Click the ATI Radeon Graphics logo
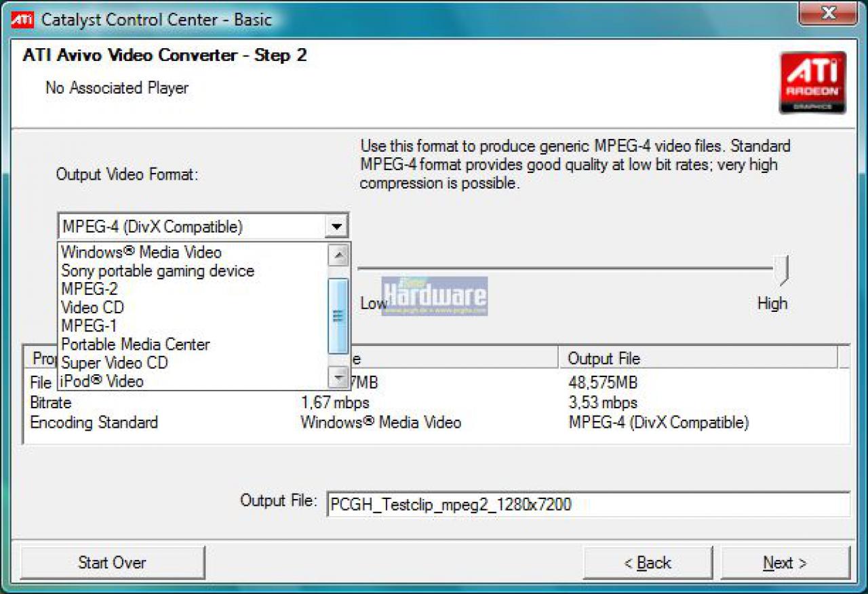 [812, 82]
